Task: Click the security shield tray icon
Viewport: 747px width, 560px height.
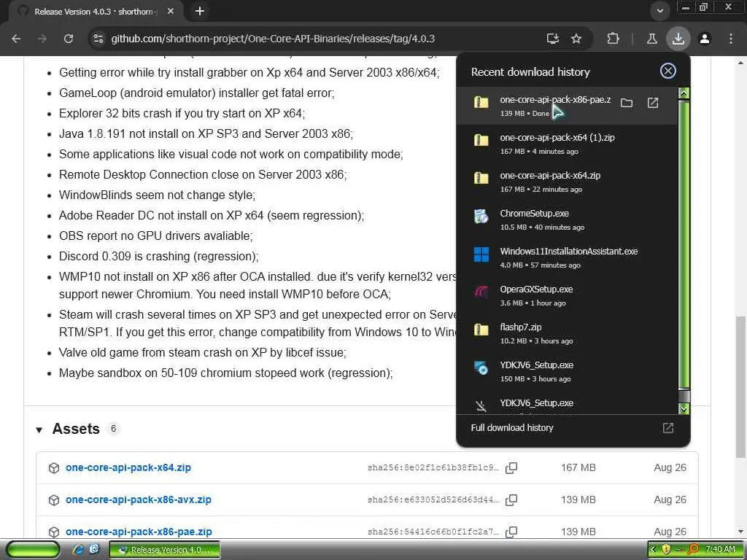Action: tap(666, 550)
